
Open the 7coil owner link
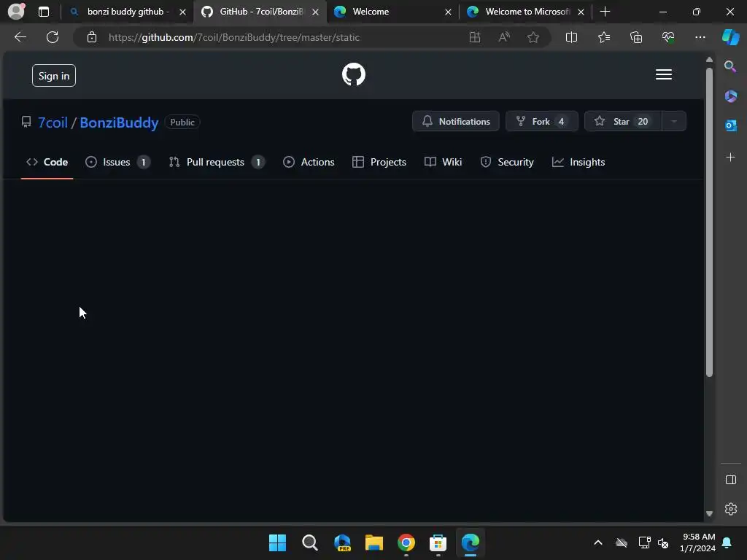53,122
